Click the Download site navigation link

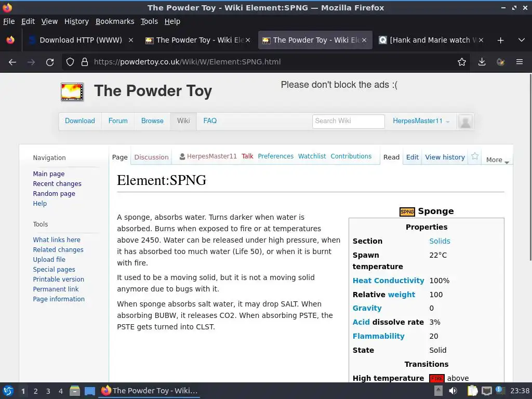point(79,121)
